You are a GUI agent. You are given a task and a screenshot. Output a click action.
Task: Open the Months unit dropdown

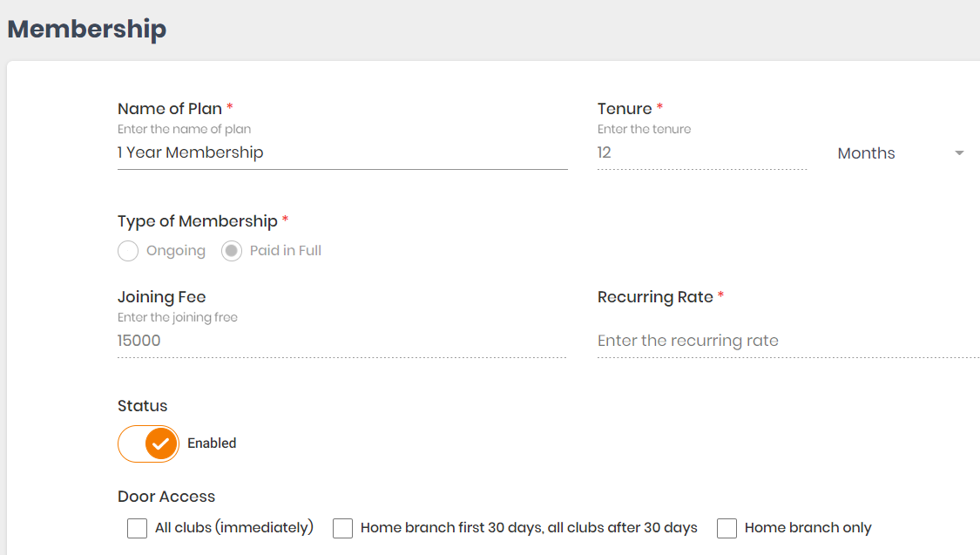pos(901,153)
